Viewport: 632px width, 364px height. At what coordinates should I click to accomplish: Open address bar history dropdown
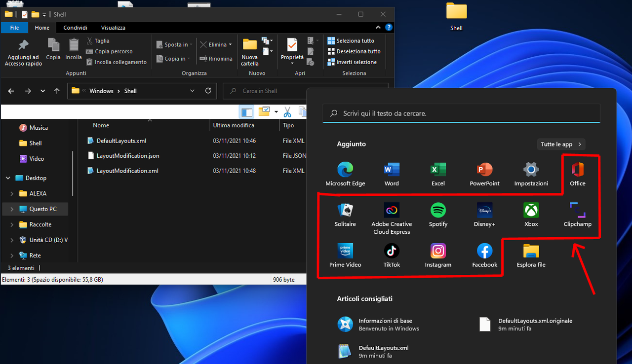click(x=193, y=91)
